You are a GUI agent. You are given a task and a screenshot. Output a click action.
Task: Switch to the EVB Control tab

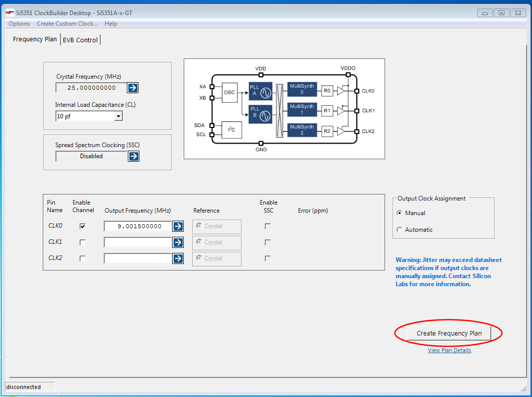pos(80,40)
